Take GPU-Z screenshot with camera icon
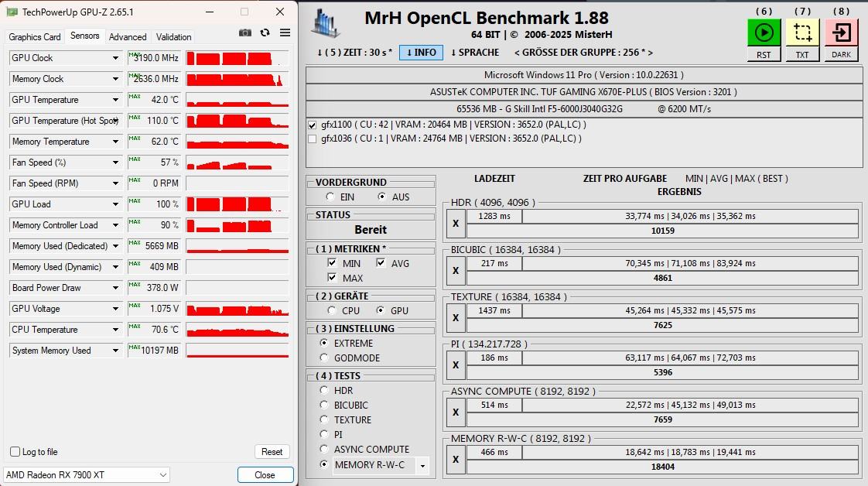The image size is (868, 486). click(x=244, y=33)
